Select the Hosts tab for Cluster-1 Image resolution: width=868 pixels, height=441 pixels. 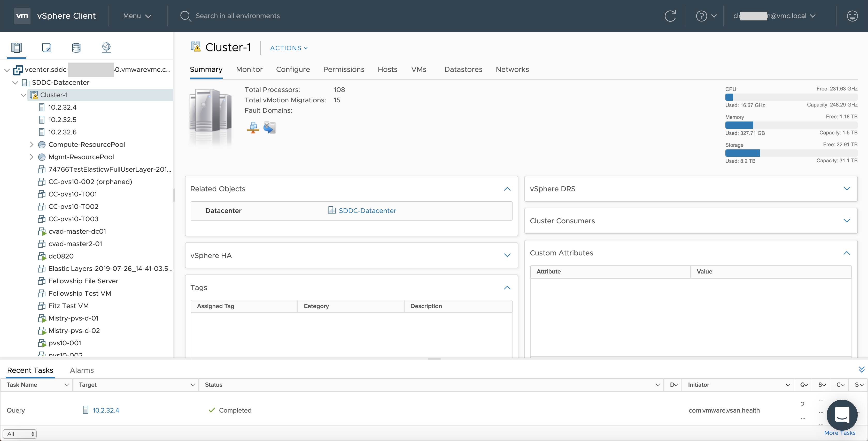(x=387, y=69)
